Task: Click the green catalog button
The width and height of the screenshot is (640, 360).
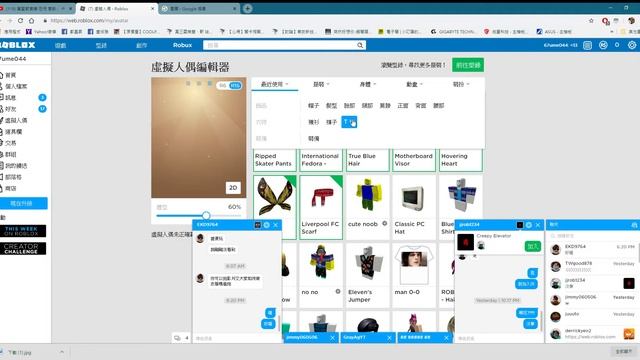Action: tap(468, 65)
